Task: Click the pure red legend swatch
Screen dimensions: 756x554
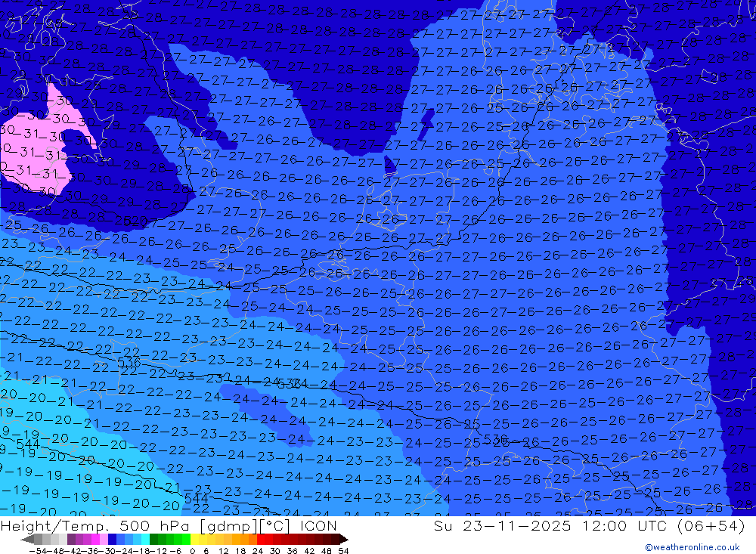Action: pos(261,539)
